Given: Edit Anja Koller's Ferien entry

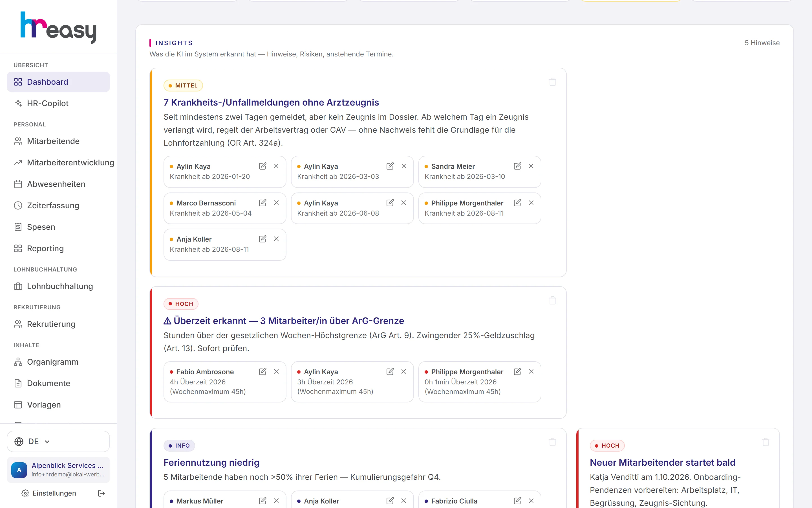Looking at the screenshot, I should tap(390, 501).
